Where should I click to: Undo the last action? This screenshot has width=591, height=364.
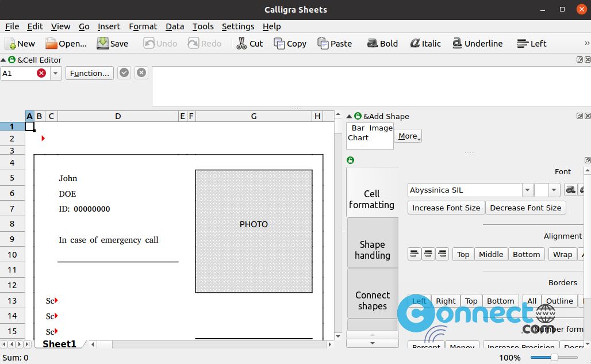click(x=160, y=43)
